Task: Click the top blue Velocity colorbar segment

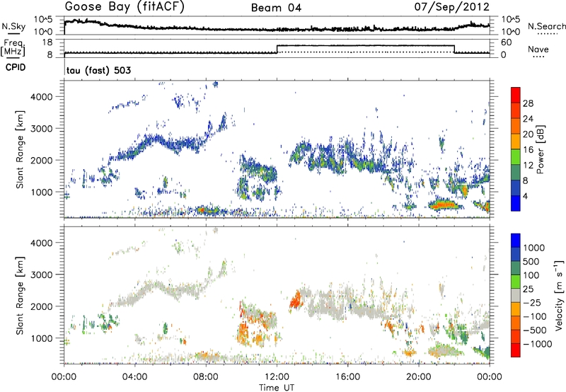Action: point(516,241)
